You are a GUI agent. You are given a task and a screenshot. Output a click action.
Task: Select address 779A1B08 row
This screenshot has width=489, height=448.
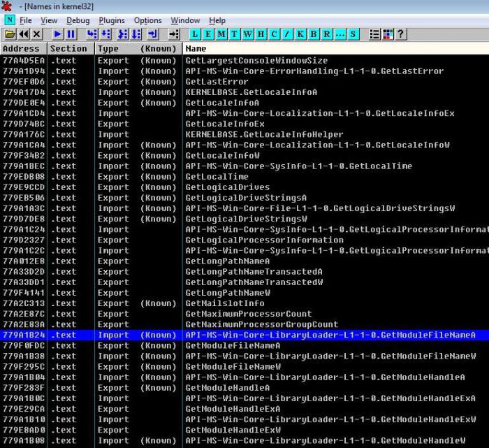click(245, 441)
